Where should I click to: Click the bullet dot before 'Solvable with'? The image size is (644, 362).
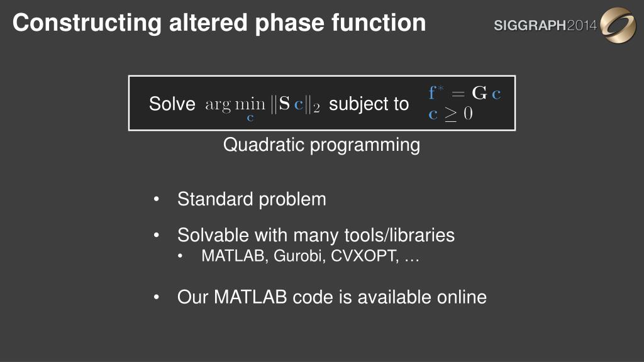(156, 235)
